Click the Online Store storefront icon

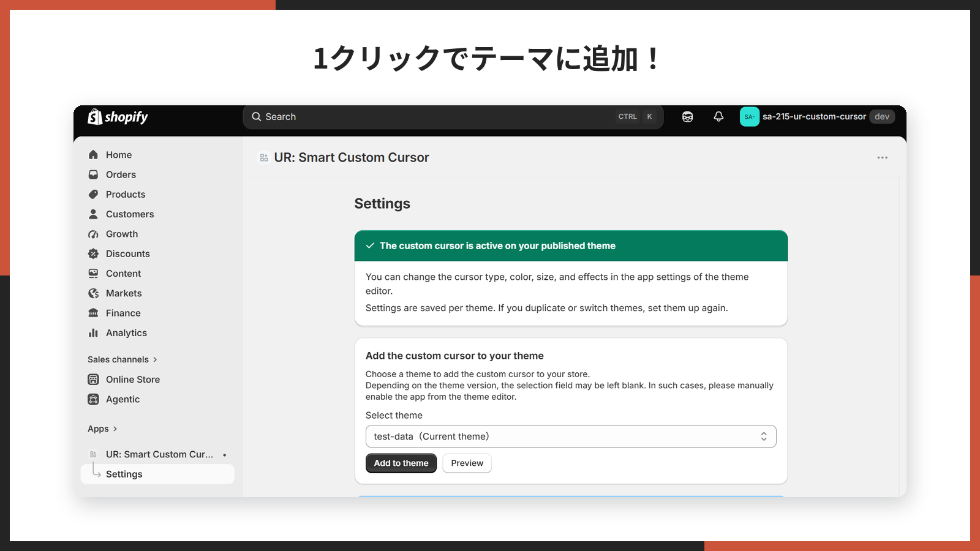coord(93,380)
